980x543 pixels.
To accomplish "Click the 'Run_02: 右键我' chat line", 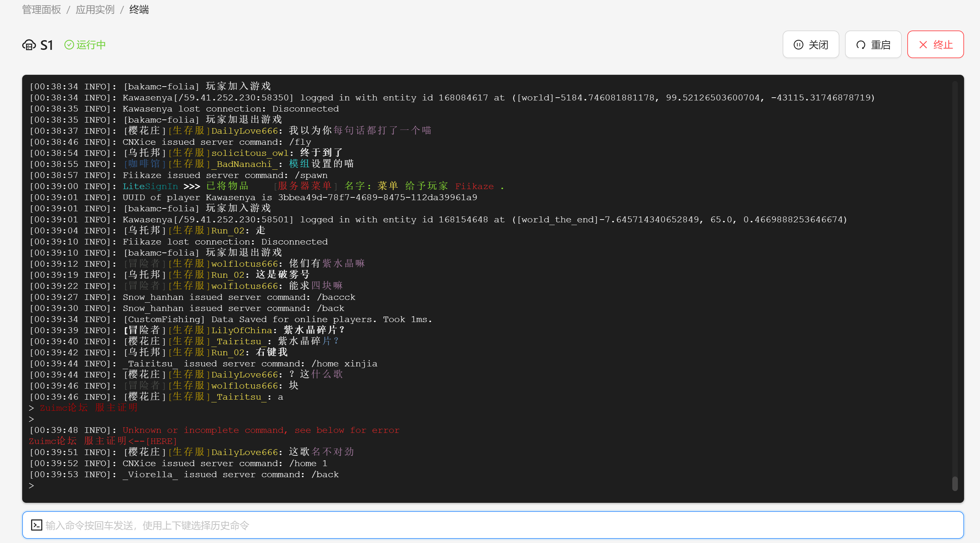I will click(159, 353).
